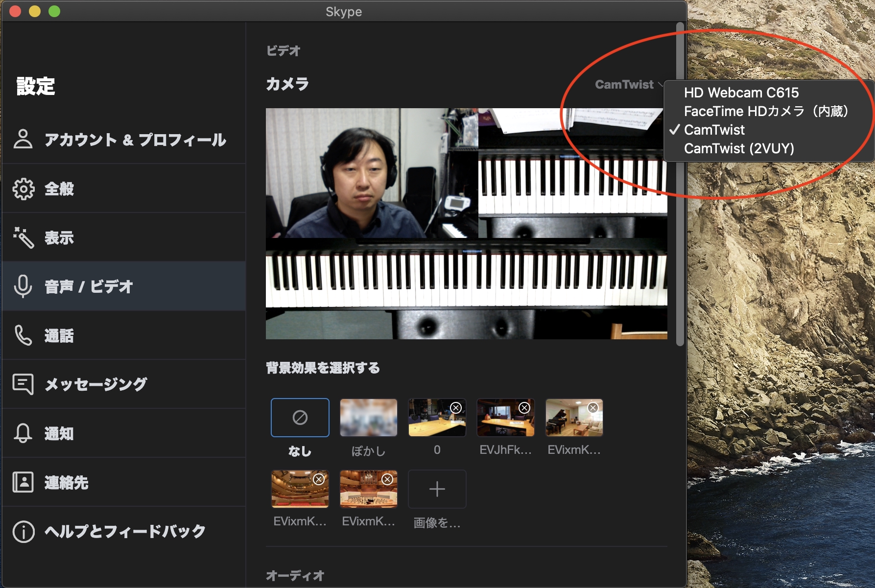Choose CamTwist (2VUY) camera option
Image resolution: width=875 pixels, height=588 pixels.
click(769, 148)
